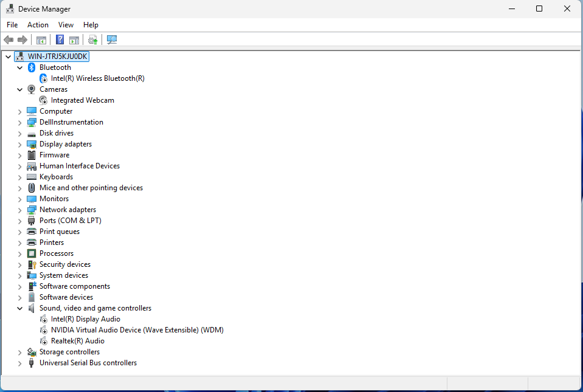Click the Security devices key icon
The image size is (583, 392).
(x=32, y=264)
